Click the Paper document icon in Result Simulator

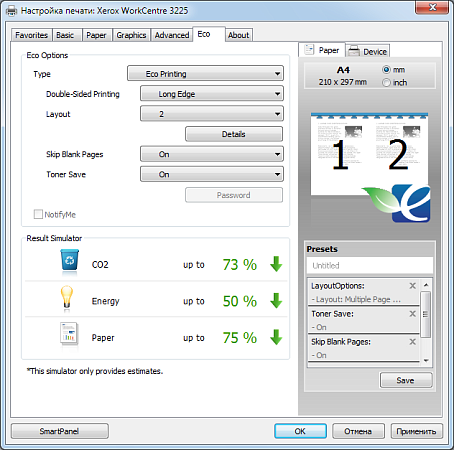[x=69, y=333]
